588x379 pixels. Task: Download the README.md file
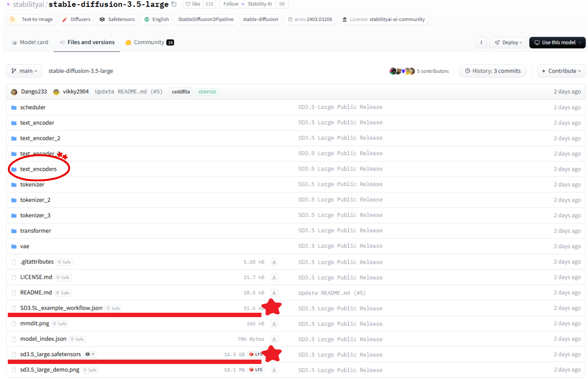click(x=274, y=292)
